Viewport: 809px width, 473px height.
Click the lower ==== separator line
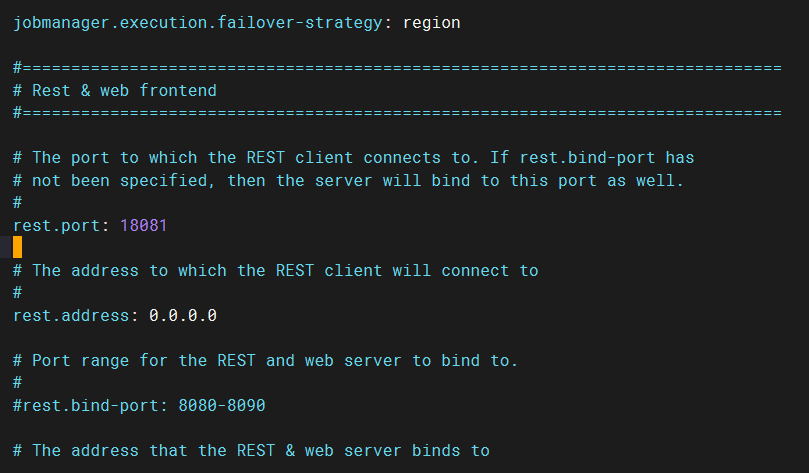coord(397,113)
